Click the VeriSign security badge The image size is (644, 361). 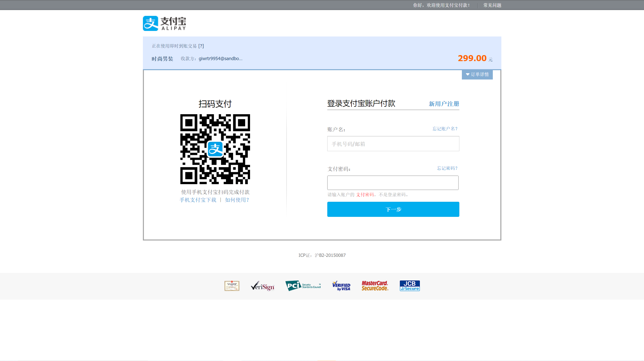click(x=262, y=286)
